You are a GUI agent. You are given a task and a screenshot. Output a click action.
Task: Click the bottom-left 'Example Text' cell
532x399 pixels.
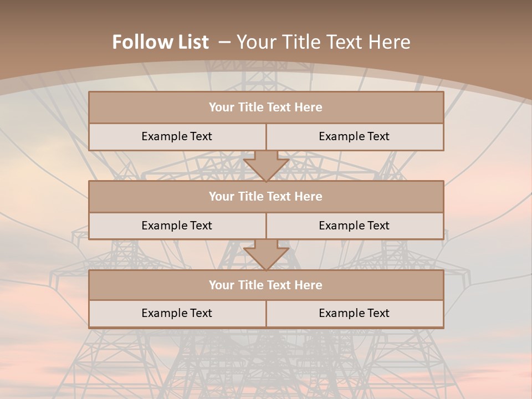[177, 313]
